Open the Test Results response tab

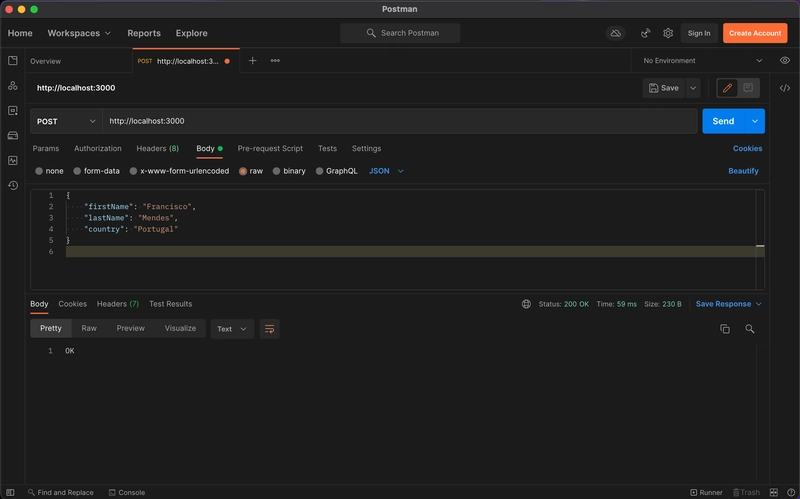tap(170, 304)
